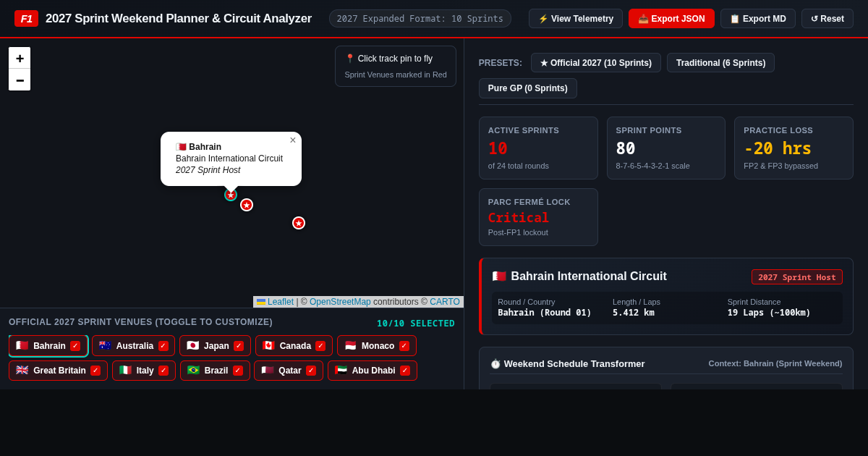868x456 pixels.
Task: Click the Parc Fermé Lock card
Action: coord(538,217)
